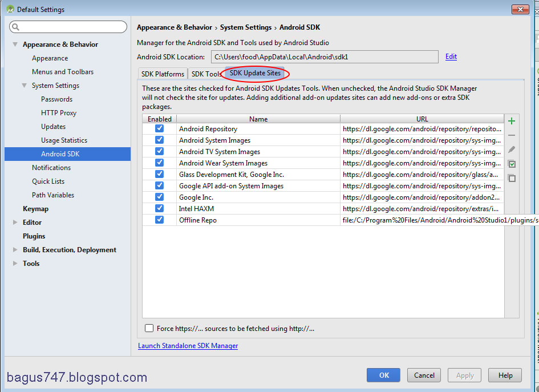Enable Force https sources via http checkbox

[x=149, y=328]
